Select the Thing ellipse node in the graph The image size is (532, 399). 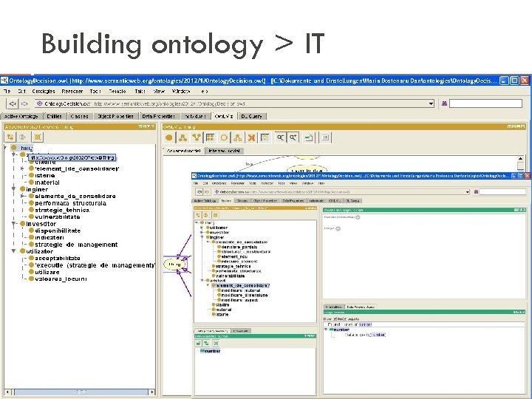pos(174,264)
